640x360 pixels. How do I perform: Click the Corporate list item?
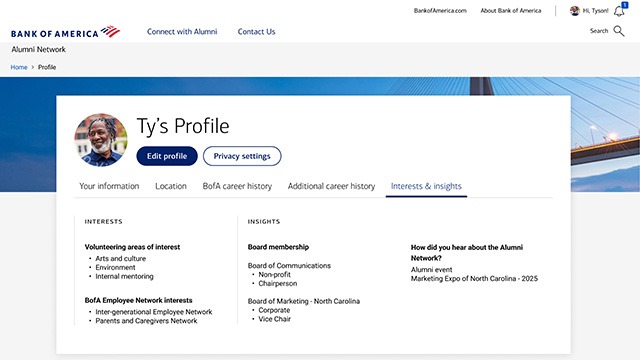point(274,310)
